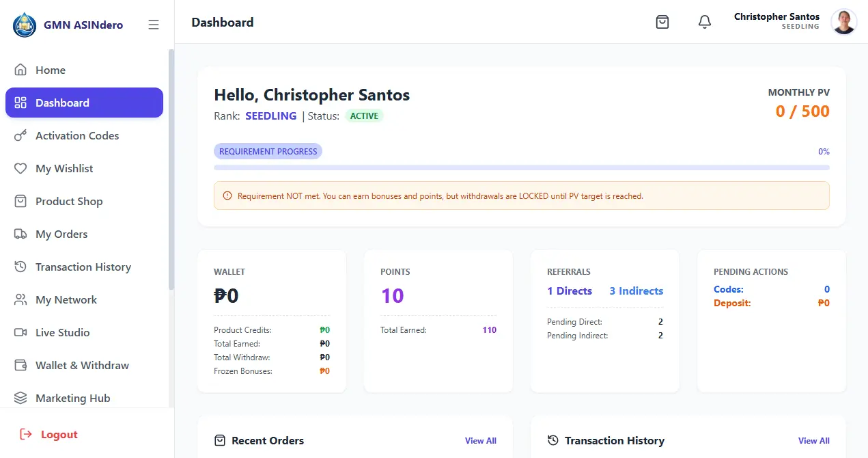This screenshot has width=868, height=458.
Task: Click the My Wishlist heart icon
Action: tap(20, 168)
